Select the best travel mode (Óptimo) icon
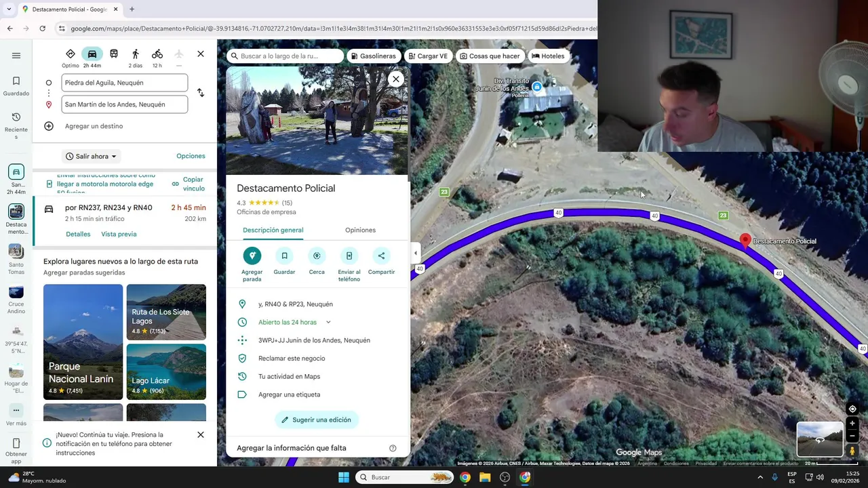This screenshot has height=488, width=868. pyautogui.click(x=71, y=54)
